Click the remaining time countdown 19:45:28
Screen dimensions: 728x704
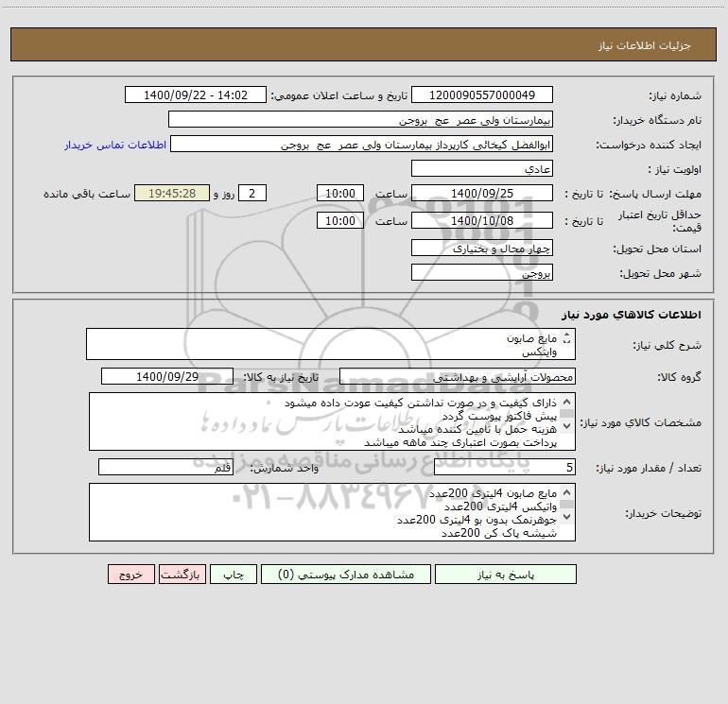coord(172,193)
